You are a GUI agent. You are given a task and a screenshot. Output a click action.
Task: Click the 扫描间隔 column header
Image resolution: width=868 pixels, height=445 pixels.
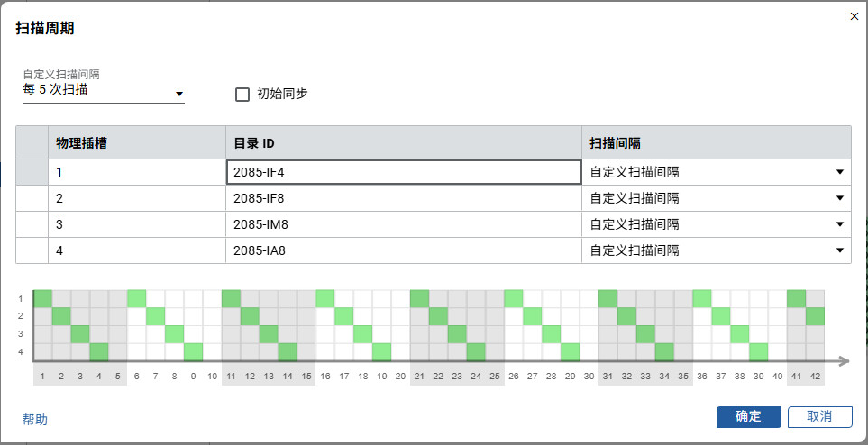pyautogui.click(x=716, y=142)
